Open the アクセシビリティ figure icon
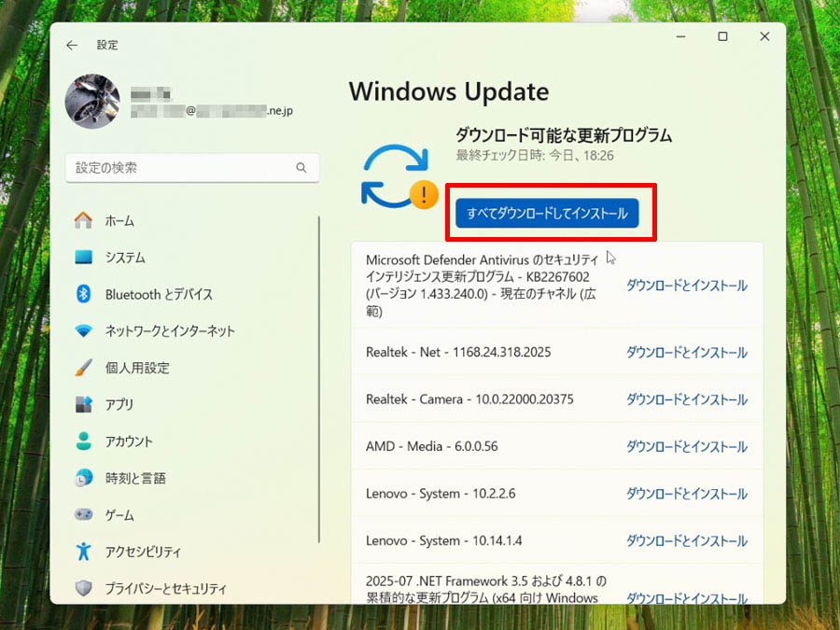Viewport: 840px width, 630px height. pos(83,551)
